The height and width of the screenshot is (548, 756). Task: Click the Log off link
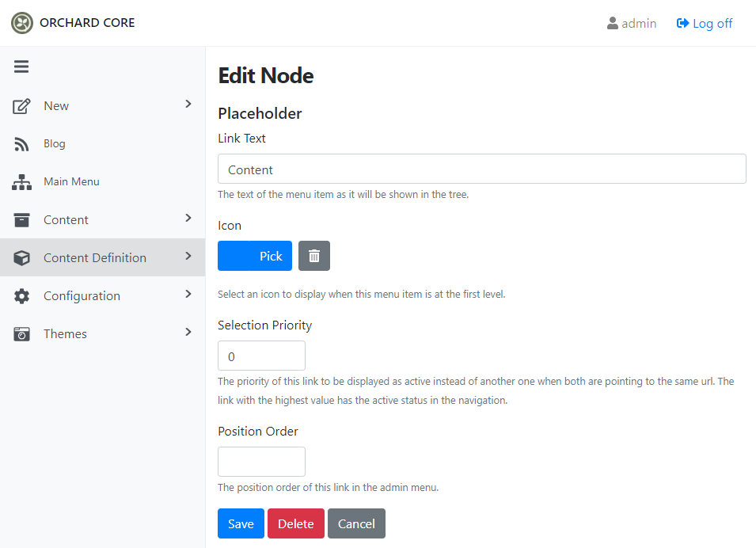click(705, 23)
